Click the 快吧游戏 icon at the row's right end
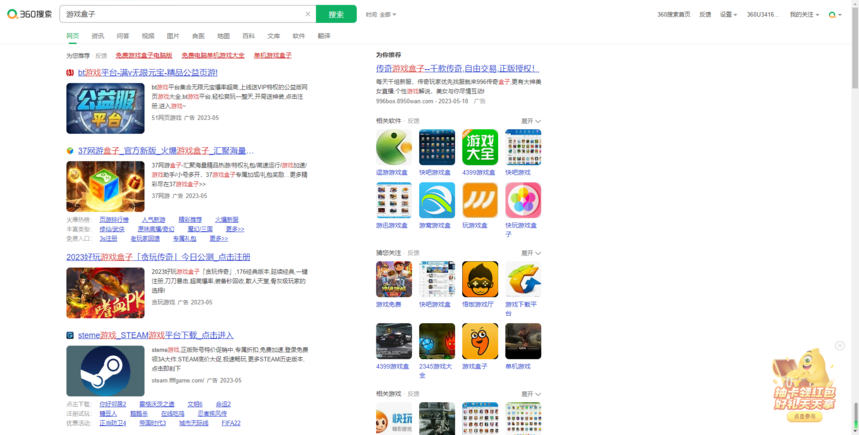 tap(523, 147)
